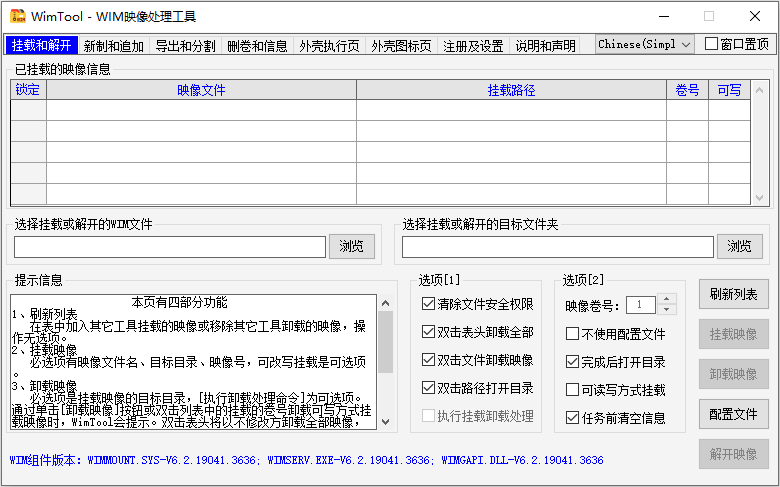Open the 注册及设置 tab

[473, 46]
